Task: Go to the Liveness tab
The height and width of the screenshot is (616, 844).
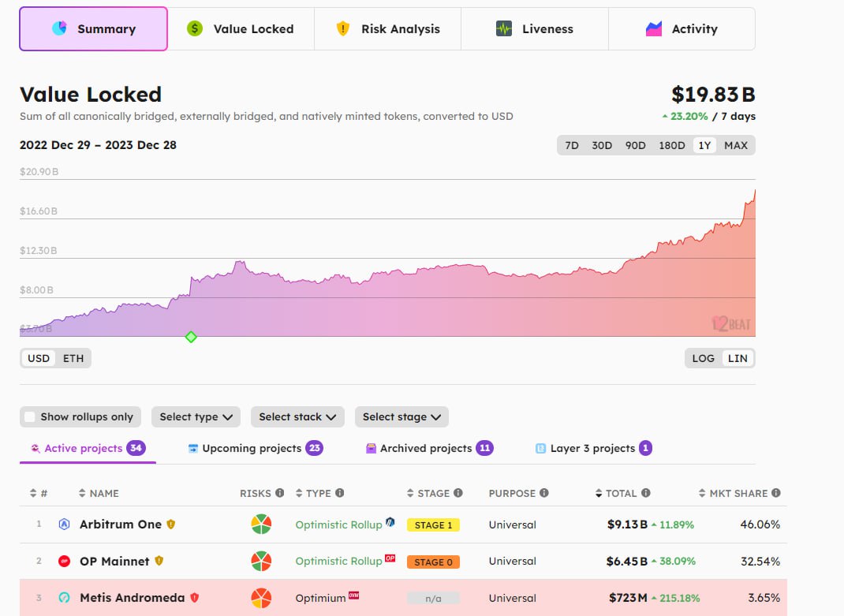Action: [535, 29]
